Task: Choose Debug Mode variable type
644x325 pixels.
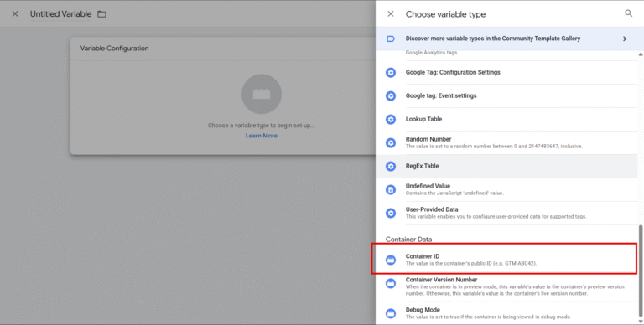Action: pyautogui.click(x=506, y=313)
